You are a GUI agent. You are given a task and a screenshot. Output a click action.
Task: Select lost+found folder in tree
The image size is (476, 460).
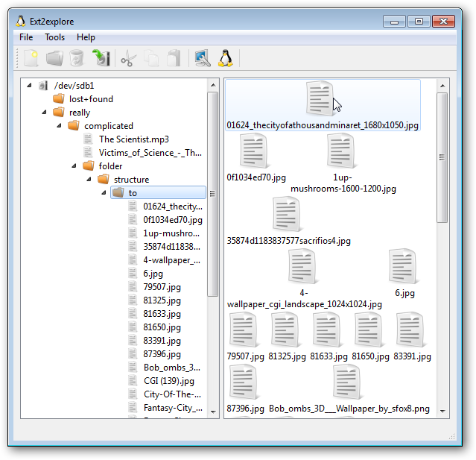[91, 99]
